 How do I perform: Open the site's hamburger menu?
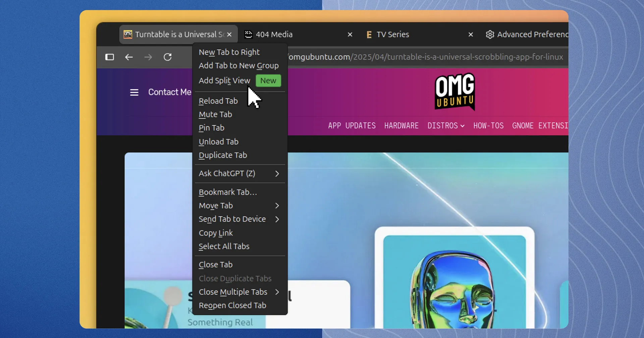[134, 92]
